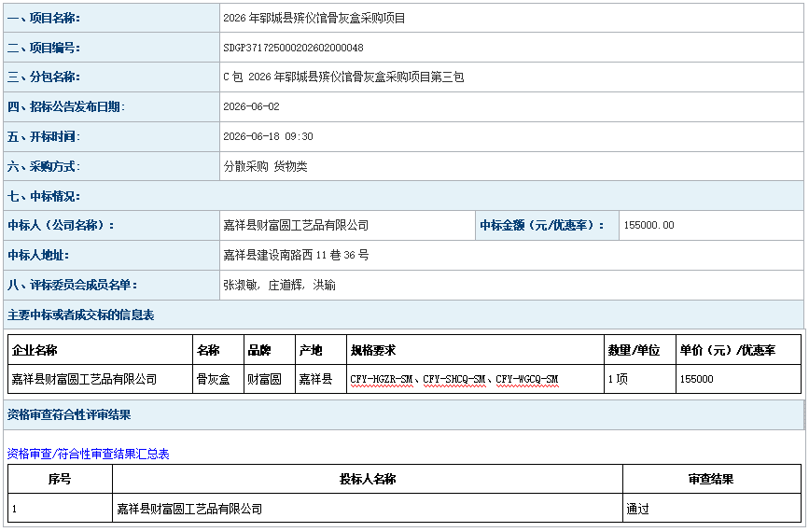Click bid opening time 2026-06-18 09:30
The height and width of the screenshot is (532, 809).
[x=269, y=137]
